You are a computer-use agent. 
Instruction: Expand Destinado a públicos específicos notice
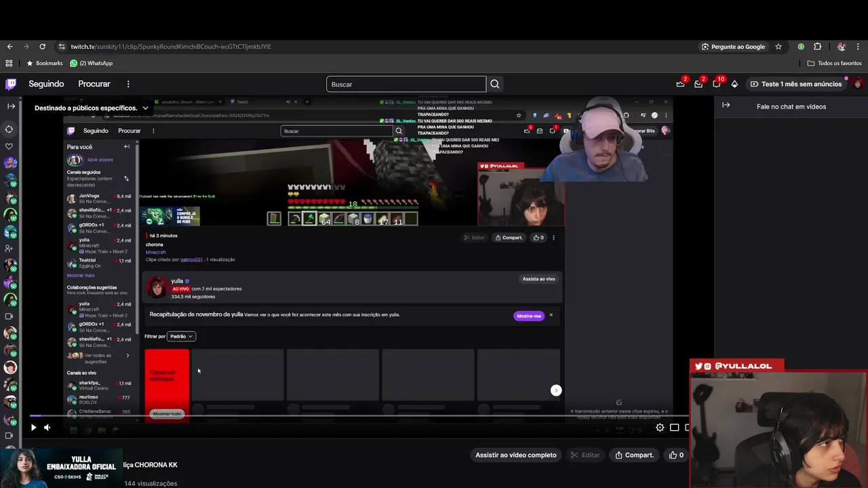91,108
